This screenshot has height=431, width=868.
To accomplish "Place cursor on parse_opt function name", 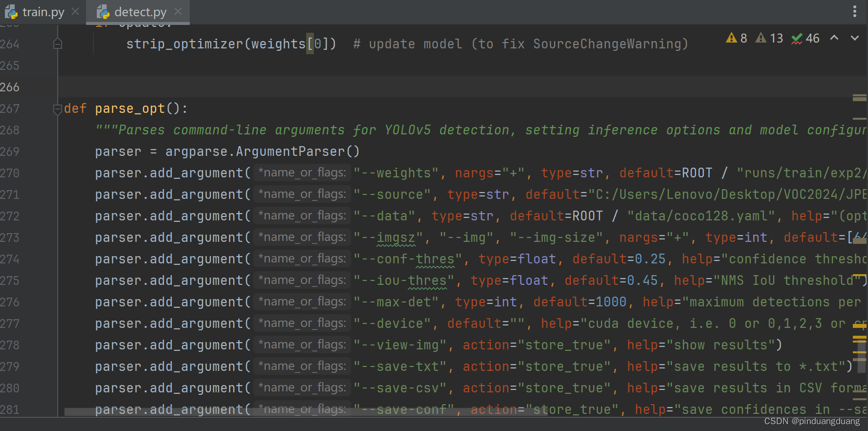I will point(130,108).
